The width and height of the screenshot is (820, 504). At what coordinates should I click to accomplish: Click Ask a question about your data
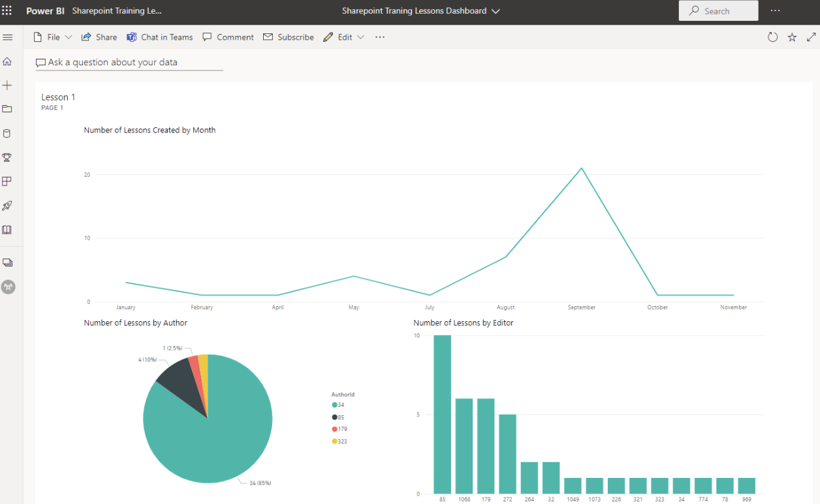(x=129, y=63)
